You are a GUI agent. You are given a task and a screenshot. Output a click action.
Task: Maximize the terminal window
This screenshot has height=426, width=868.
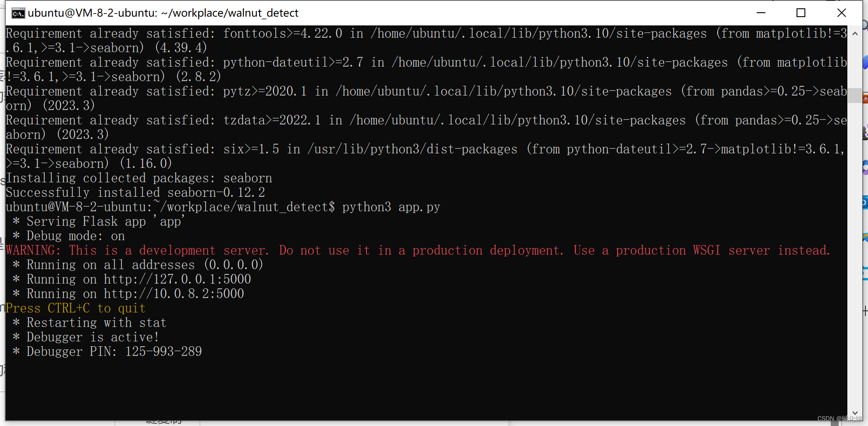pyautogui.click(x=800, y=13)
